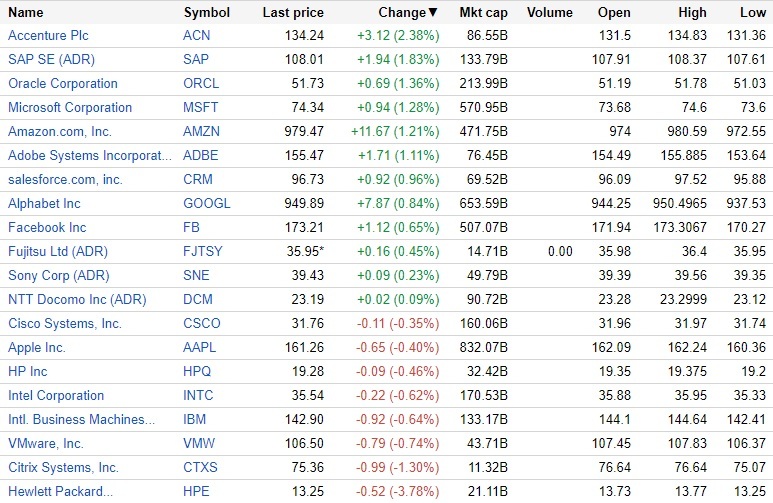This screenshot has height=503, width=773.
Task: Click the Open column header
Action: 614,13
